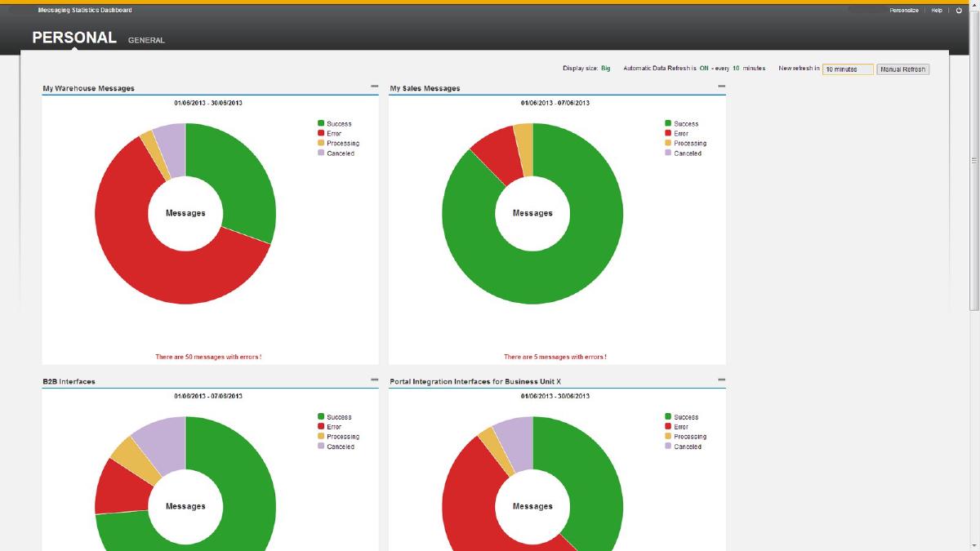The height and width of the screenshot is (551, 980).
Task: Click yellow Processing legend icon in B2B chart
Action: 321,437
